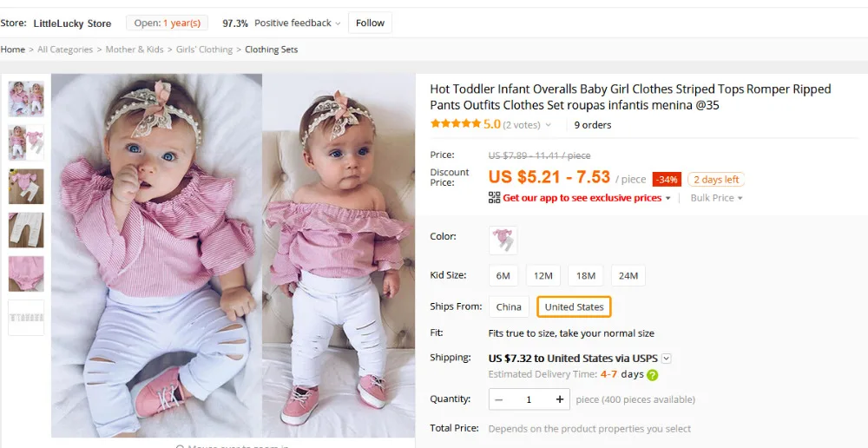Pick the pink outfit color swatch
The width and height of the screenshot is (868, 448).
coord(503,240)
